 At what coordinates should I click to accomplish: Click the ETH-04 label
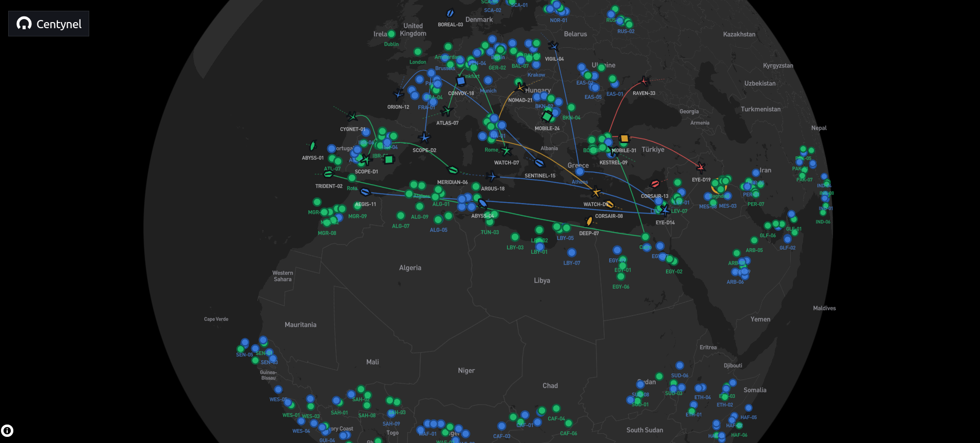[x=703, y=397]
